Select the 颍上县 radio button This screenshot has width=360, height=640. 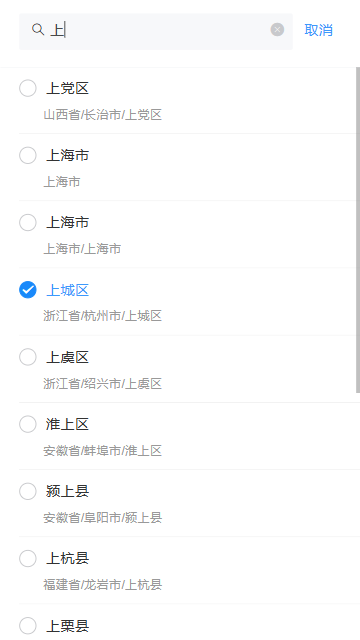(28, 491)
